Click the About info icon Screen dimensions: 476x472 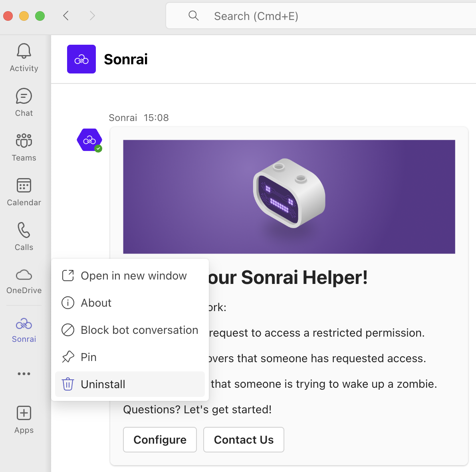point(68,303)
